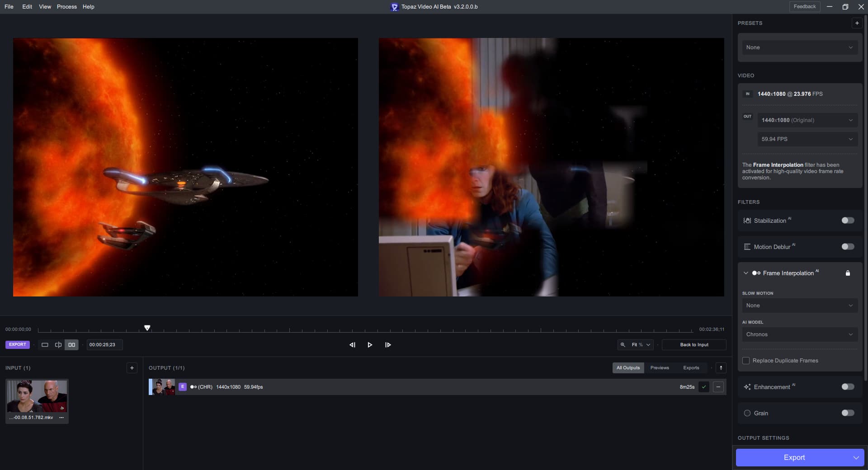The width and height of the screenshot is (868, 470).
Task: Select the single view layout icon
Action: [45, 345]
